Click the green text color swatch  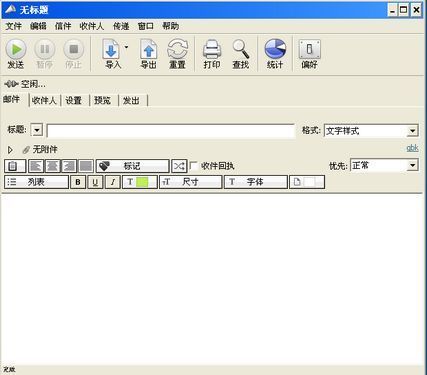point(142,182)
